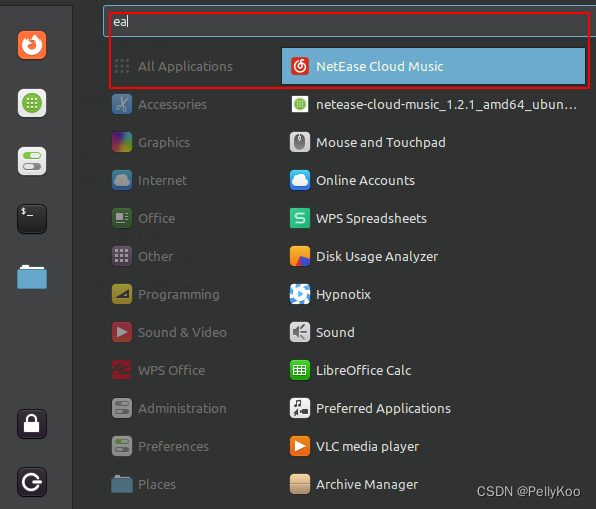The height and width of the screenshot is (509, 596).
Task: Launch WPS Spreadsheets label
Action: pyautogui.click(x=371, y=219)
